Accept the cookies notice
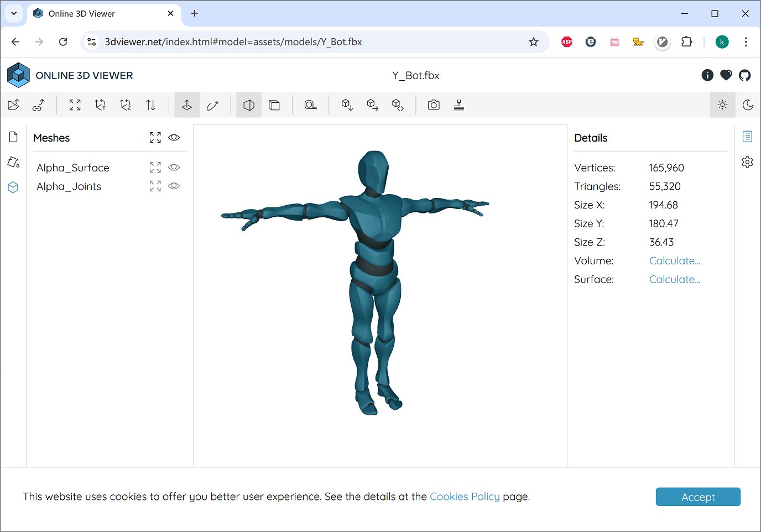The image size is (761, 532). pos(698,497)
